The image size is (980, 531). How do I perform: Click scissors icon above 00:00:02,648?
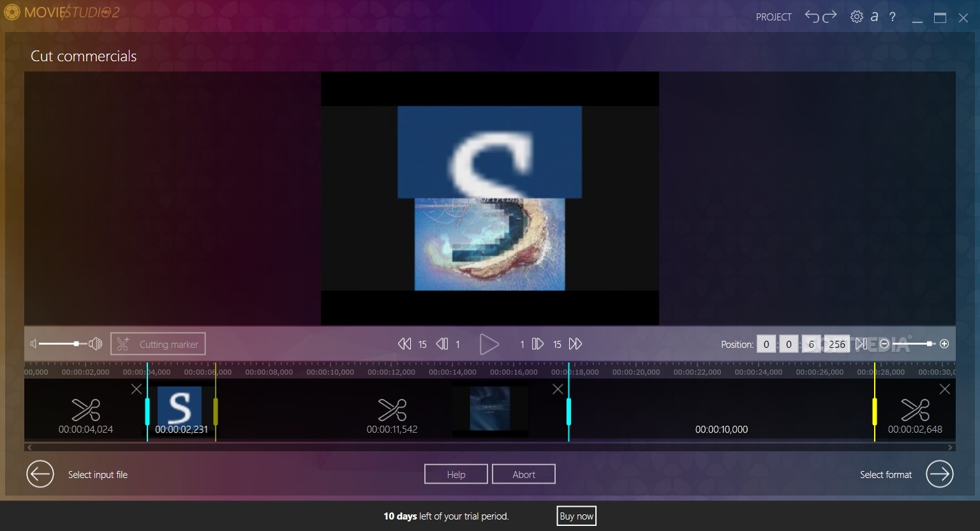pos(915,409)
